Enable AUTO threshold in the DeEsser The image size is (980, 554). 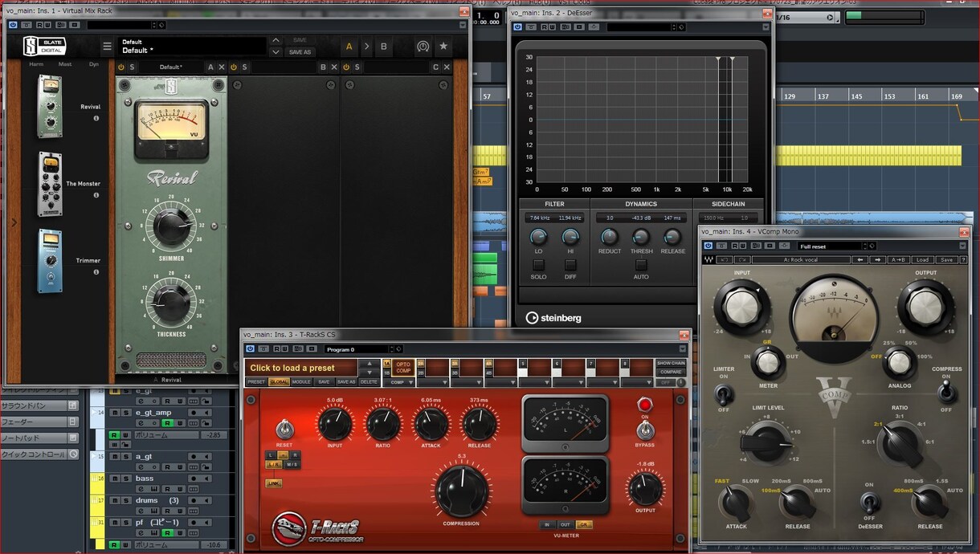point(641,264)
